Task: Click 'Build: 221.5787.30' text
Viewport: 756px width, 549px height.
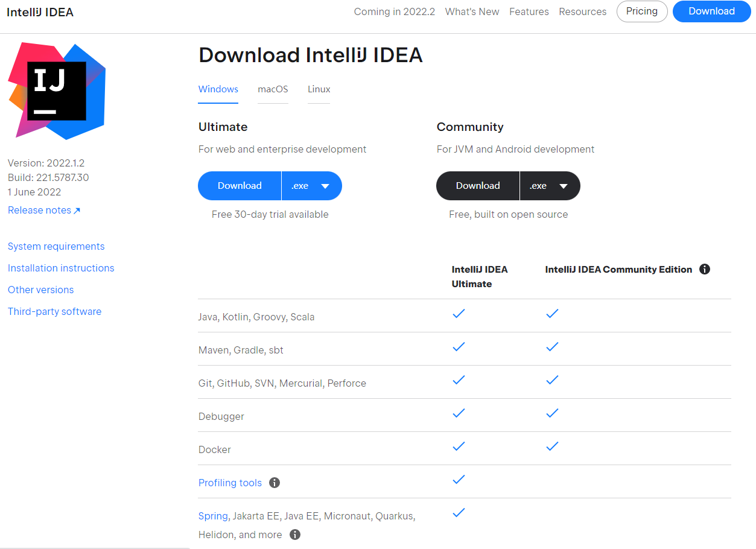Action: coord(48,177)
